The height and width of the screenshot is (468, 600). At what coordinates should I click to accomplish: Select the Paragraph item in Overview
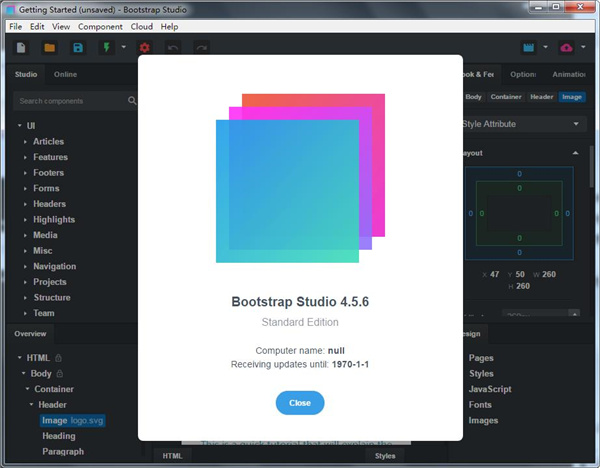(63, 452)
